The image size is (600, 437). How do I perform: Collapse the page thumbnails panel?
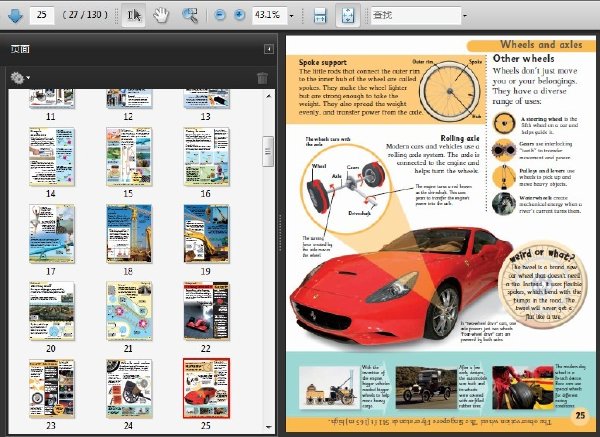[269, 49]
